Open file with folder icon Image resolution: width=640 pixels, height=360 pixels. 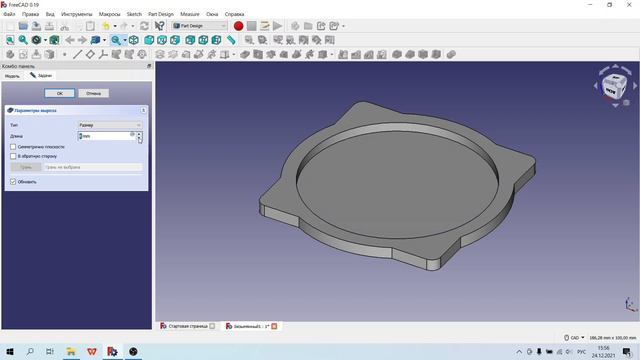click(x=23, y=26)
